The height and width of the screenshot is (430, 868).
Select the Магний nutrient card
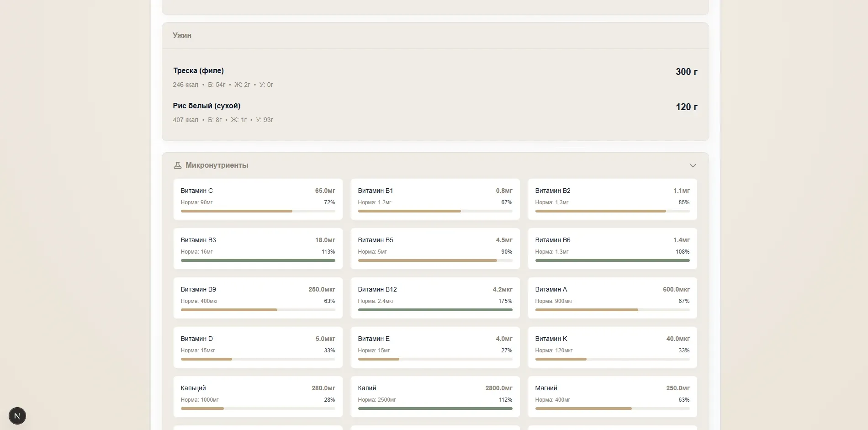613,397
